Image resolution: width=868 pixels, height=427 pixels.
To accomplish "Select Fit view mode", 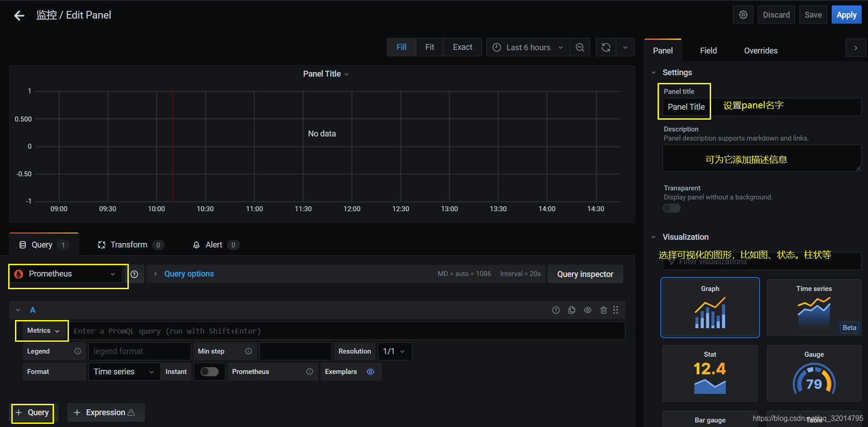I will [429, 47].
